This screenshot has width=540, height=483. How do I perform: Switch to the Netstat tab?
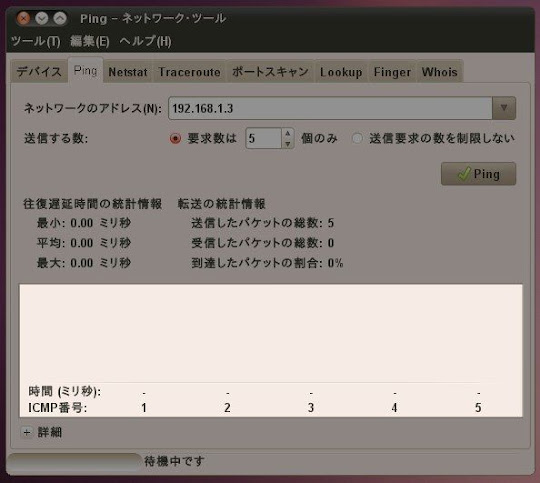[128, 72]
